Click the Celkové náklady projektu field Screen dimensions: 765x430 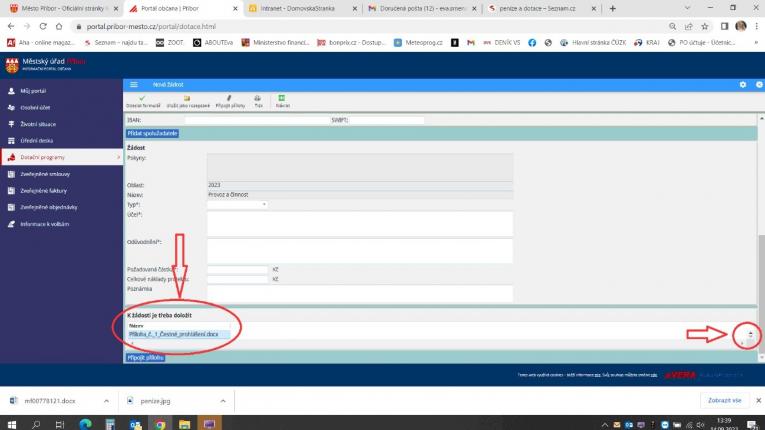(237, 279)
